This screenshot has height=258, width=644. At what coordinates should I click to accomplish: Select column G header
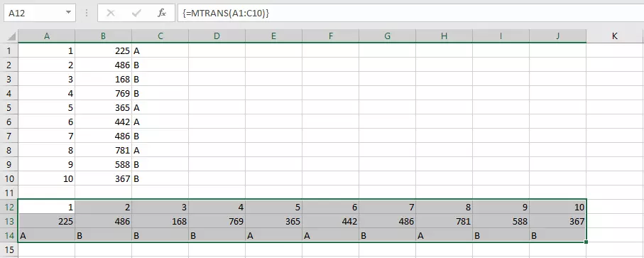pos(387,36)
